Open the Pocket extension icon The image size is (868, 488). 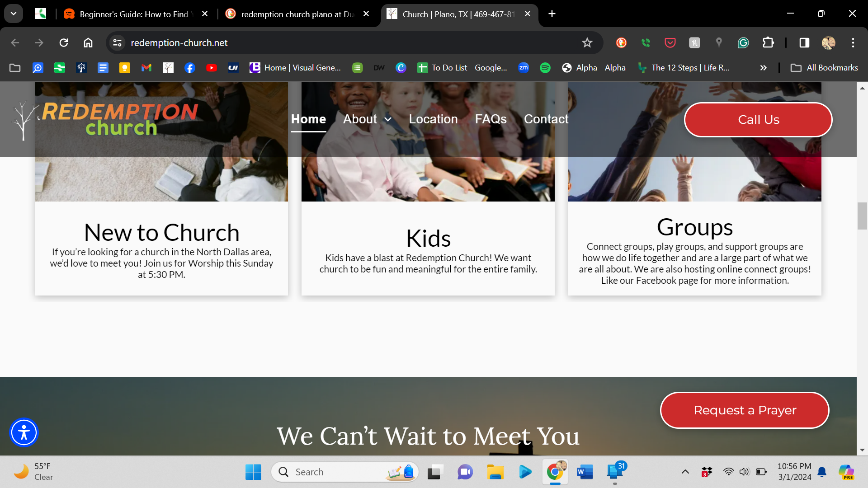click(670, 43)
